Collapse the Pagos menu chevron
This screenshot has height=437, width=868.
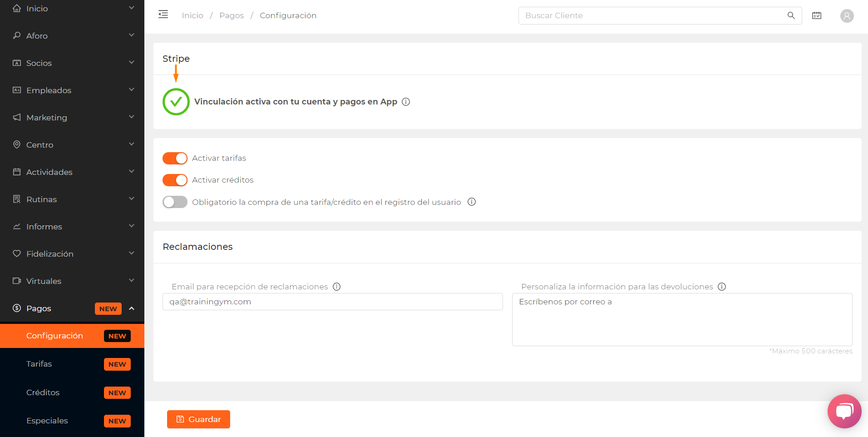tap(132, 308)
